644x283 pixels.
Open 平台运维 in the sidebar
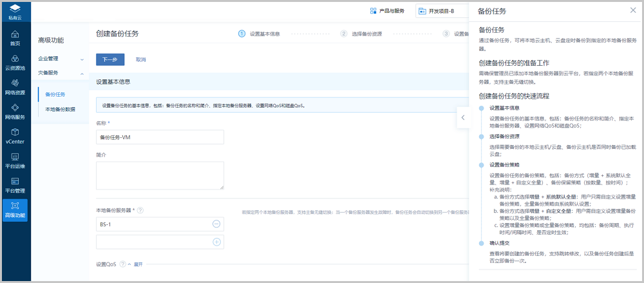tap(15, 161)
